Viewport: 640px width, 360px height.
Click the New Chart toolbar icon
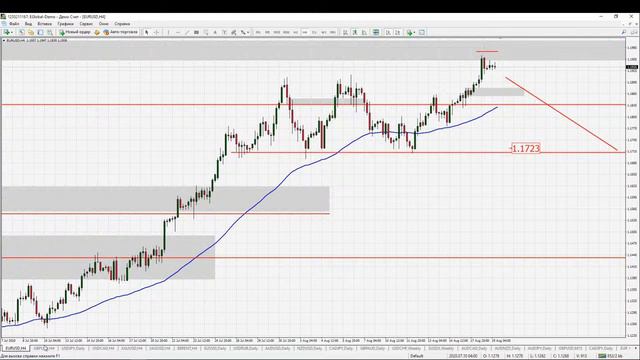[6, 32]
